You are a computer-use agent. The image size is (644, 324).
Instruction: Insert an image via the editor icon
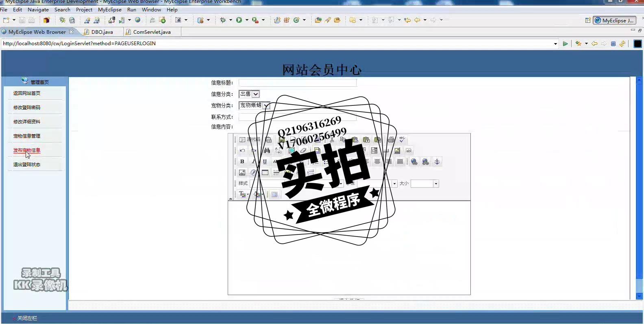(242, 173)
